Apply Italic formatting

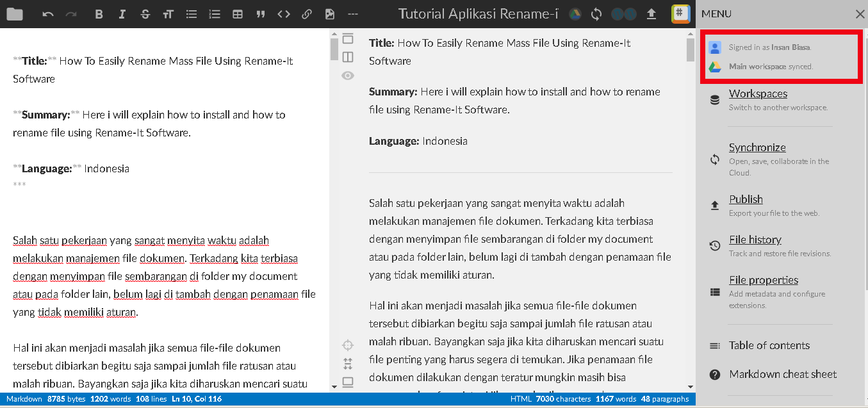122,14
